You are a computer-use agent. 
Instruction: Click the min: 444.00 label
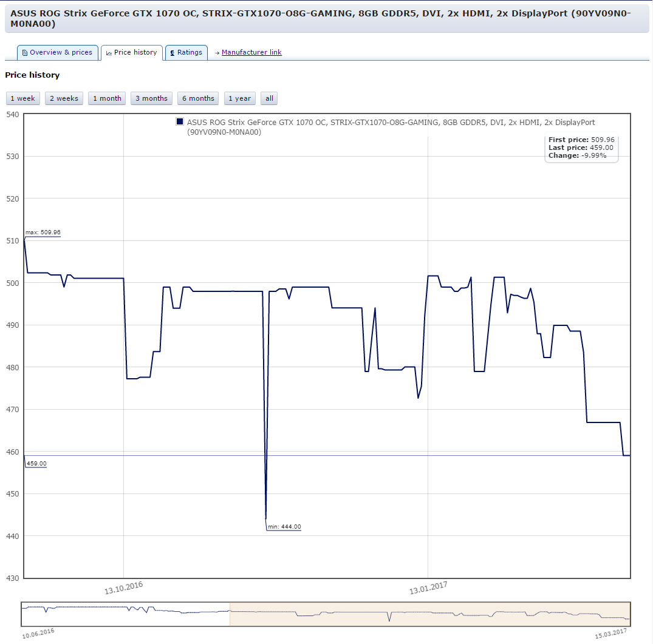click(x=284, y=527)
